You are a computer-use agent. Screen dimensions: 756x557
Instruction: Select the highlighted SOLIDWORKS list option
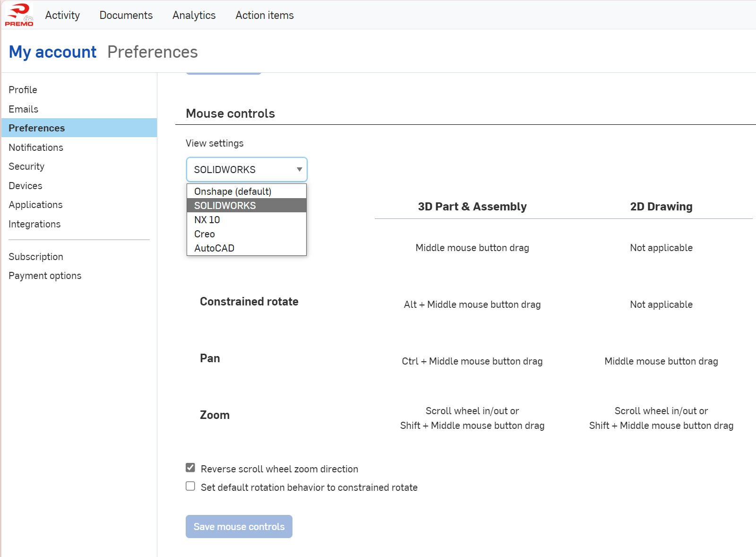225,206
